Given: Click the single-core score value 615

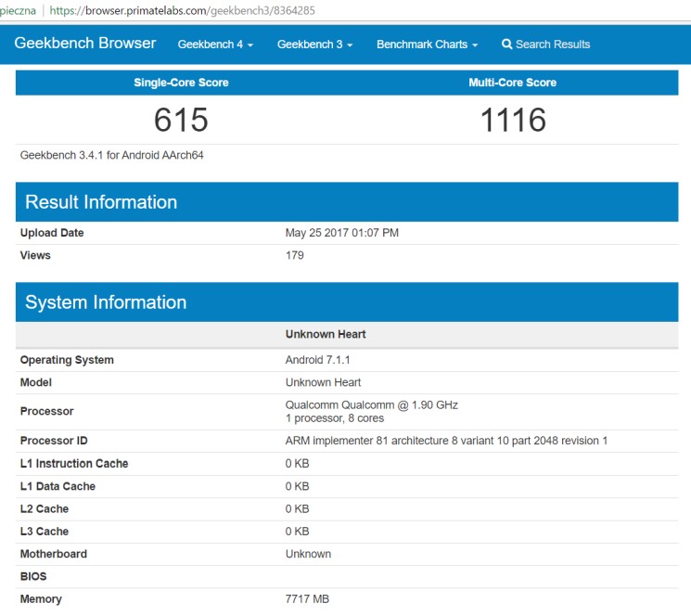Looking at the screenshot, I should click(181, 120).
